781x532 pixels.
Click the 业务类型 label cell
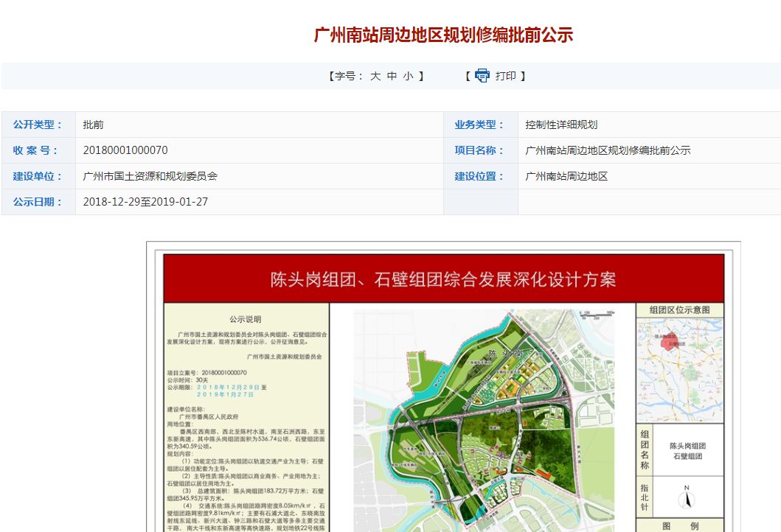pos(480,125)
